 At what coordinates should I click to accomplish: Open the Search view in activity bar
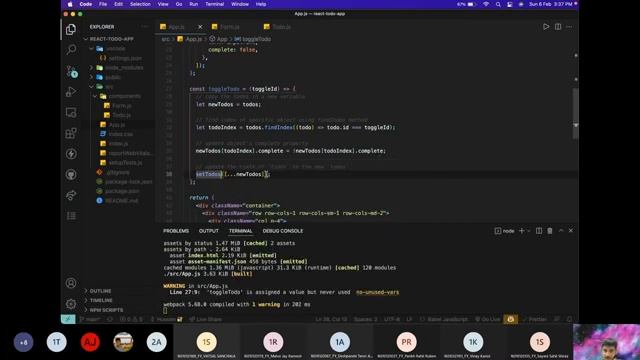click(71, 50)
